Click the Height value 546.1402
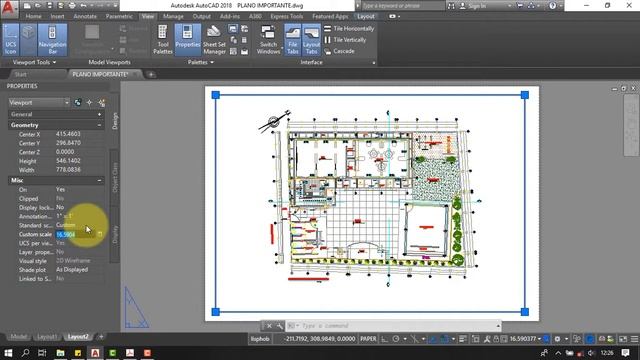Screen dimensions: 640x360 click(68, 161)
